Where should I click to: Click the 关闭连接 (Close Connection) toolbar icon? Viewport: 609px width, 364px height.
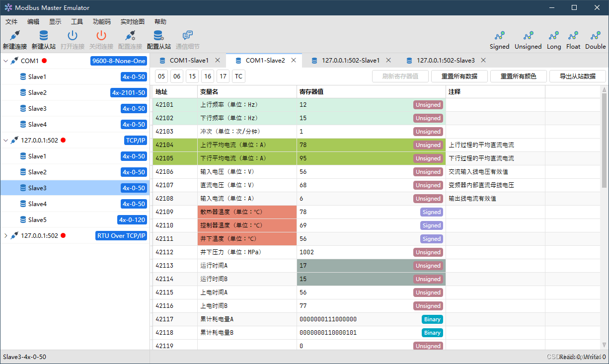[x=101, y=39]
